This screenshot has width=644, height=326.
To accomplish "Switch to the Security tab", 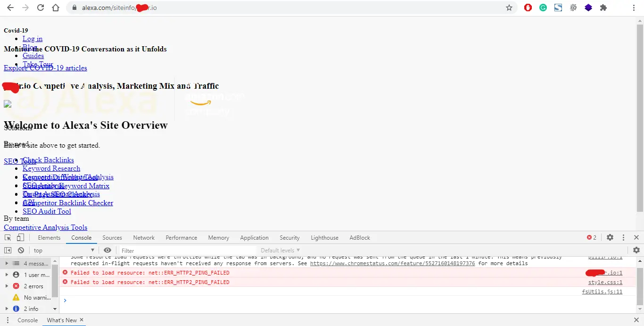I will click(289, 238).
